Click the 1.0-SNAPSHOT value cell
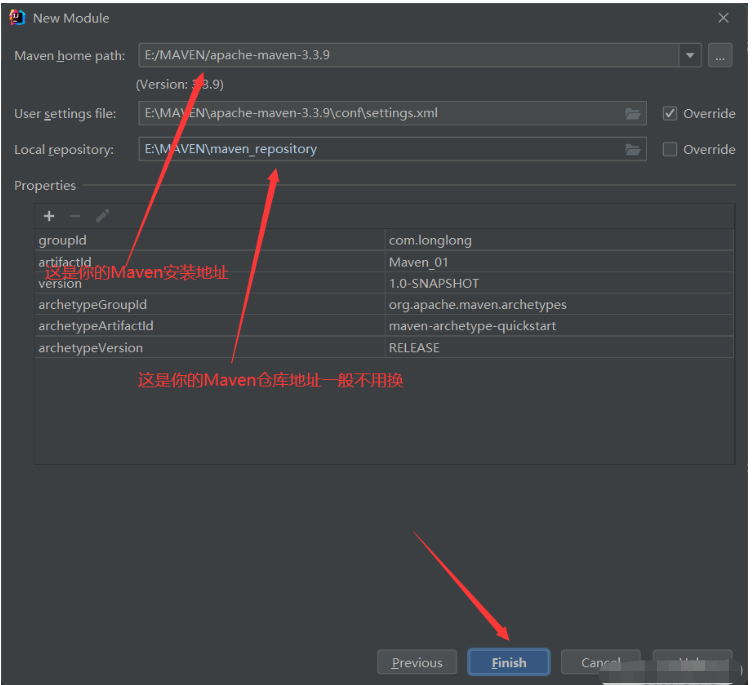This screenshot has width=752, height=685. 559,283
